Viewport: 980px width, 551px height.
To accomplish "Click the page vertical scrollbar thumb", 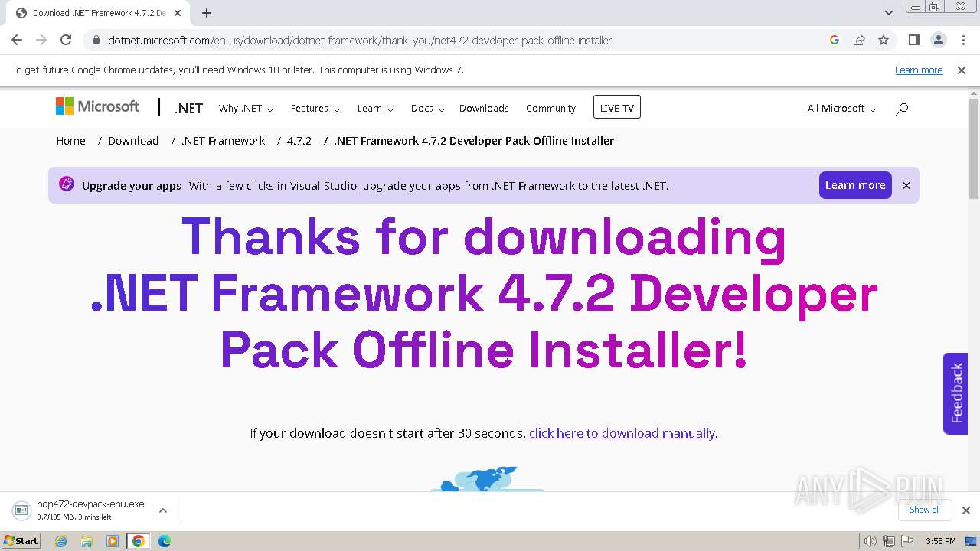I will [974, 149].
